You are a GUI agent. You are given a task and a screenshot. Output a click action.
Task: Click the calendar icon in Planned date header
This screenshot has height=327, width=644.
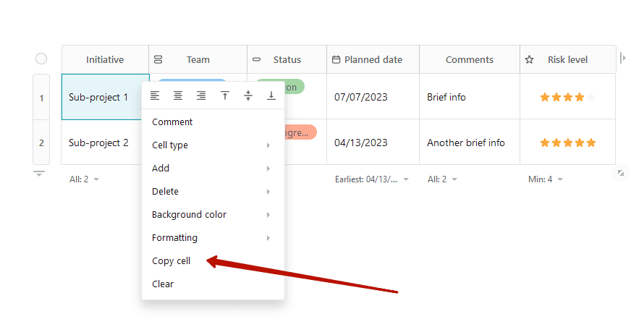tap(336, 59)
